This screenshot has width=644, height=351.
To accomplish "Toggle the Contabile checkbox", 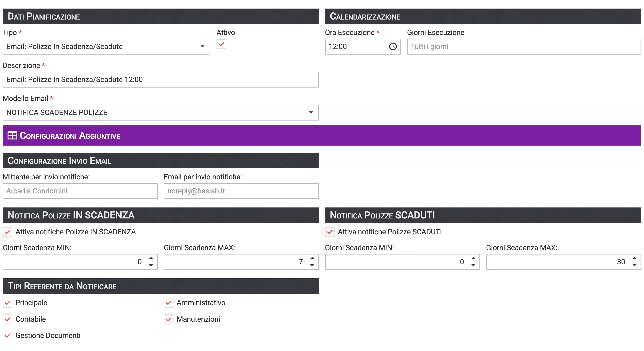I will (8, 319).
